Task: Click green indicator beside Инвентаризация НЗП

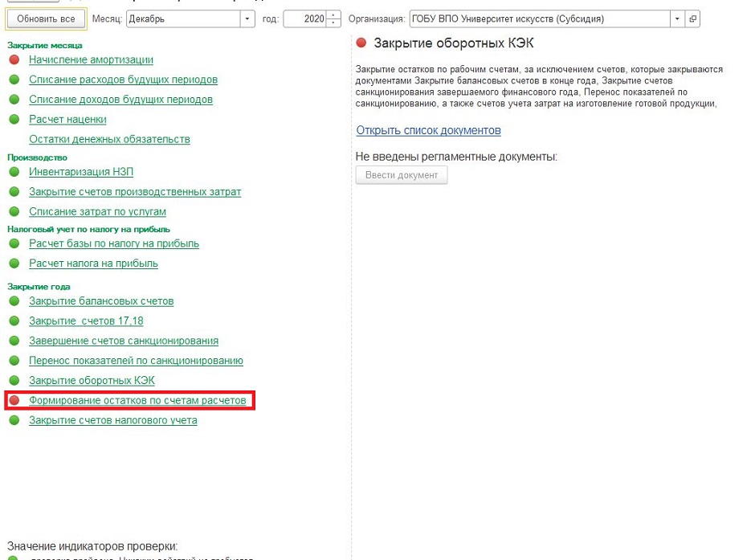Action: [x=14, y=172]
